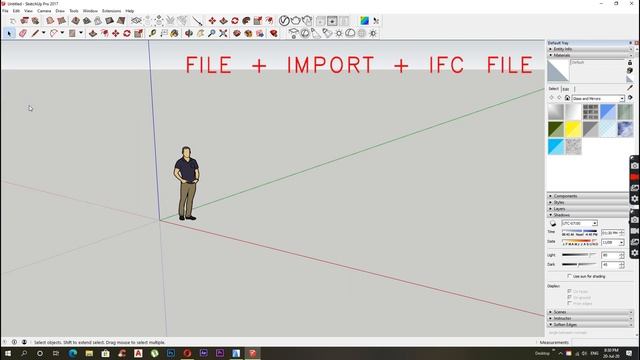Image resolution: width=640 pixels, height=360 pixels.
Task: Adjust the shadow Time slider
Action: [579, 231]
